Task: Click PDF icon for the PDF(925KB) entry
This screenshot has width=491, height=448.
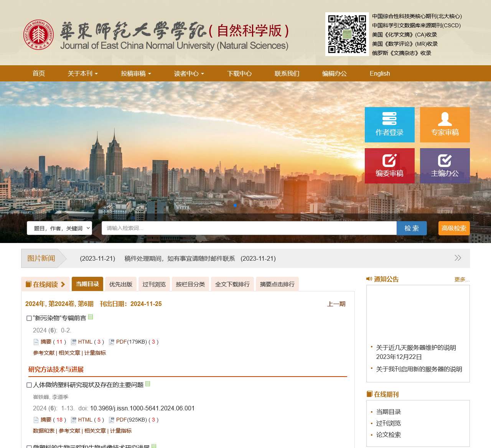Action: tap(112, 420)
